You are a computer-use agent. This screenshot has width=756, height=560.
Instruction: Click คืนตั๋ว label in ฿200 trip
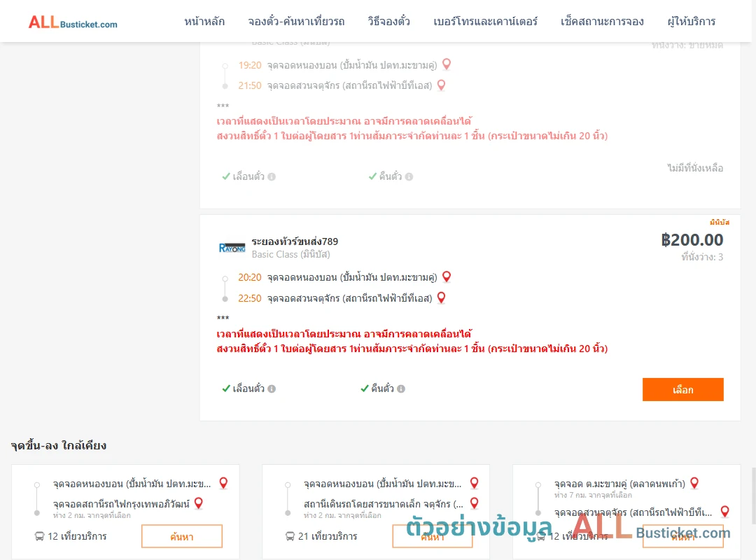click(382, 388)
